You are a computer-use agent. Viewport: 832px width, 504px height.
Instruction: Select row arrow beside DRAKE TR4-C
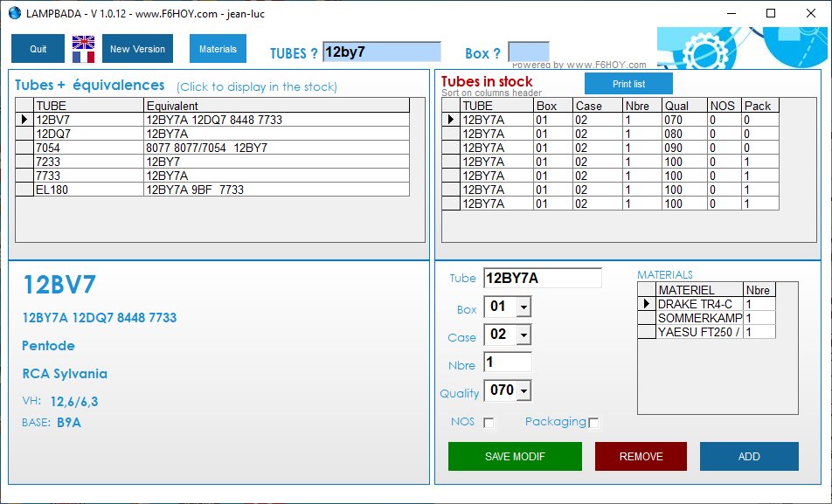[647, 304]
